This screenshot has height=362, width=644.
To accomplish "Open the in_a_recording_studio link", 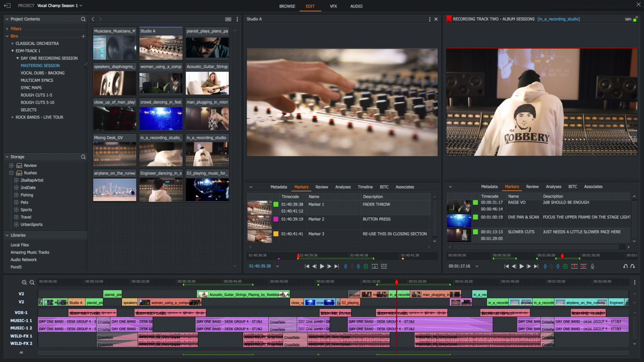I will 558,19.
